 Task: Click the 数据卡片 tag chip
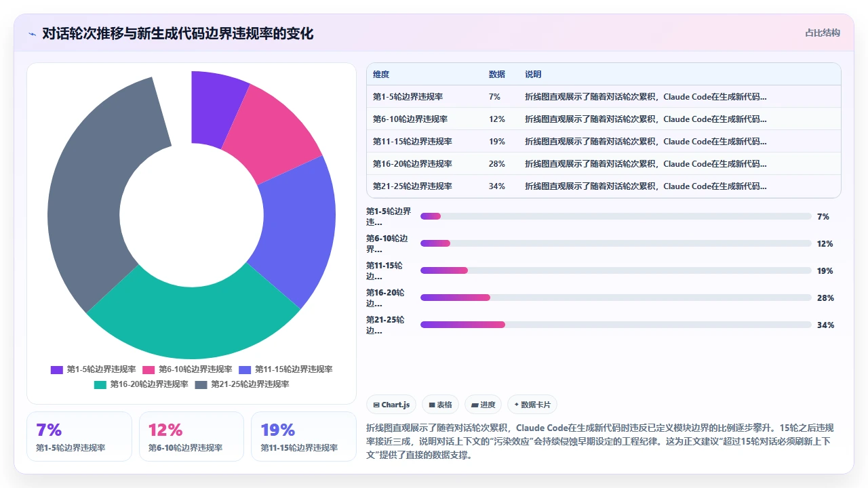(532, 405)
